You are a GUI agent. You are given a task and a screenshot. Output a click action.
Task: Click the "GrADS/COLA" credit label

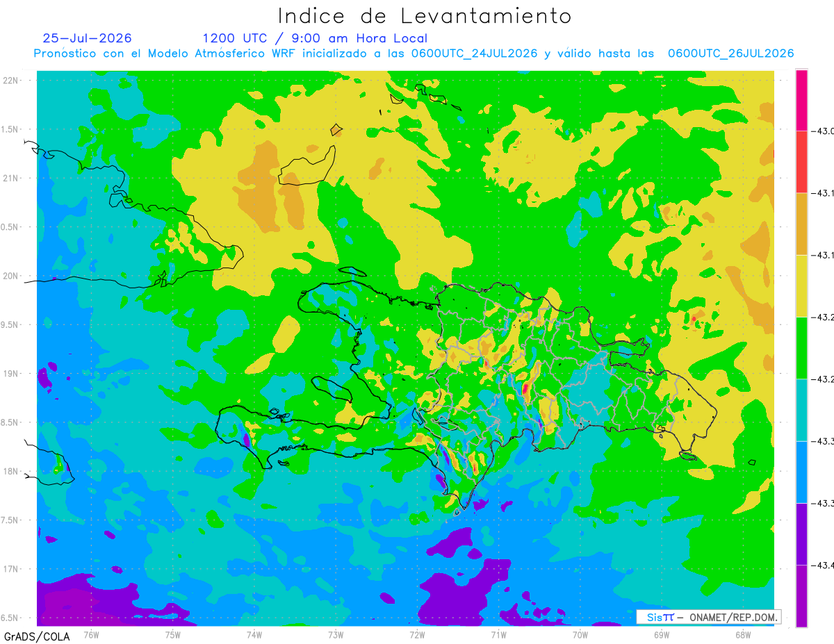(37, 636)
